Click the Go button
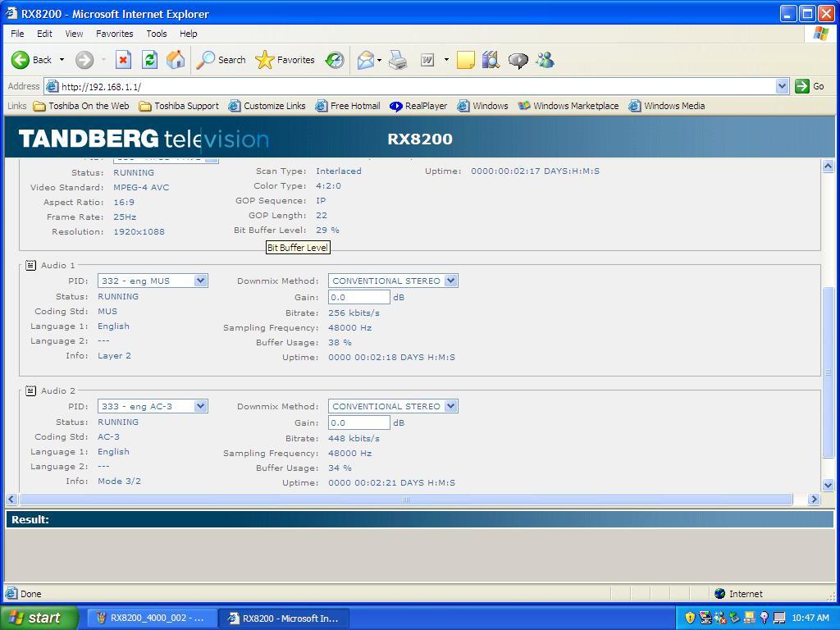 click(810, 86)
